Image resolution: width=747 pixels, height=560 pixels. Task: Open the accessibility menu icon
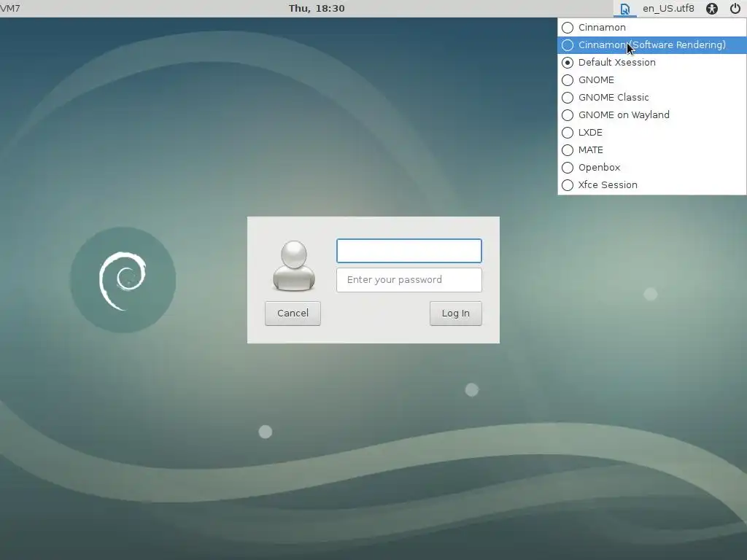(712, 9)
